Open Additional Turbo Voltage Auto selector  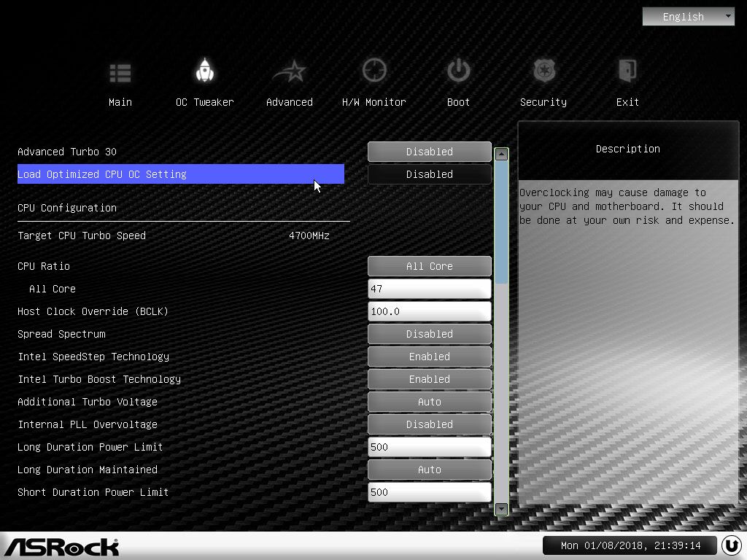click(x=429, y=402)
